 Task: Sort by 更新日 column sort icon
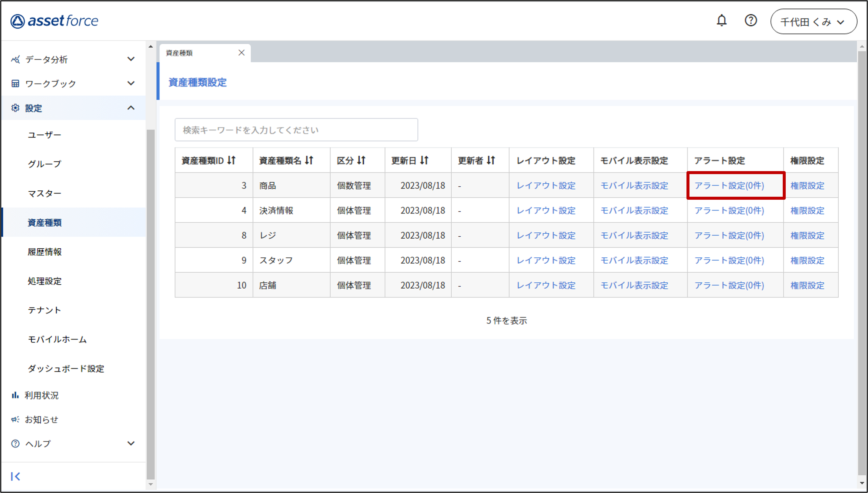coord(424,160)
